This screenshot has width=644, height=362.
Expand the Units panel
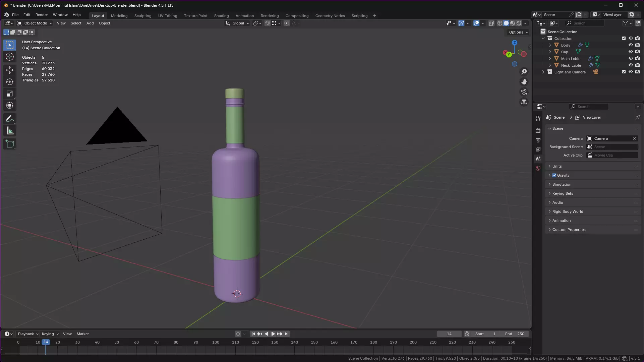click(x=557, y=166)
